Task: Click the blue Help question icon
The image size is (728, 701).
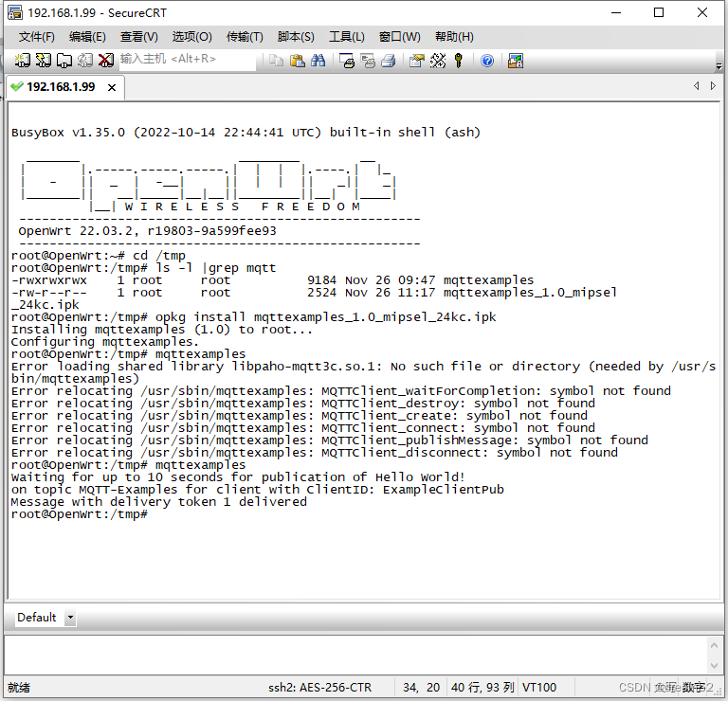Action: coord(487,61)
